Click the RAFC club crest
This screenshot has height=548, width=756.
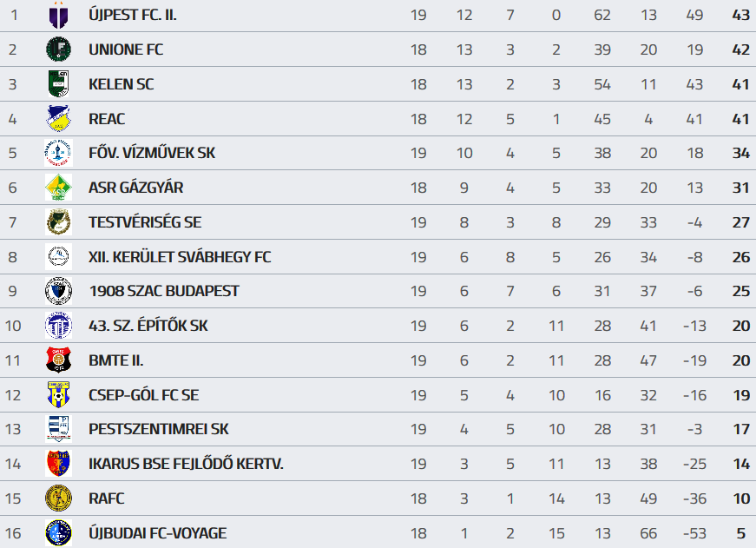[x=58, y=498]
